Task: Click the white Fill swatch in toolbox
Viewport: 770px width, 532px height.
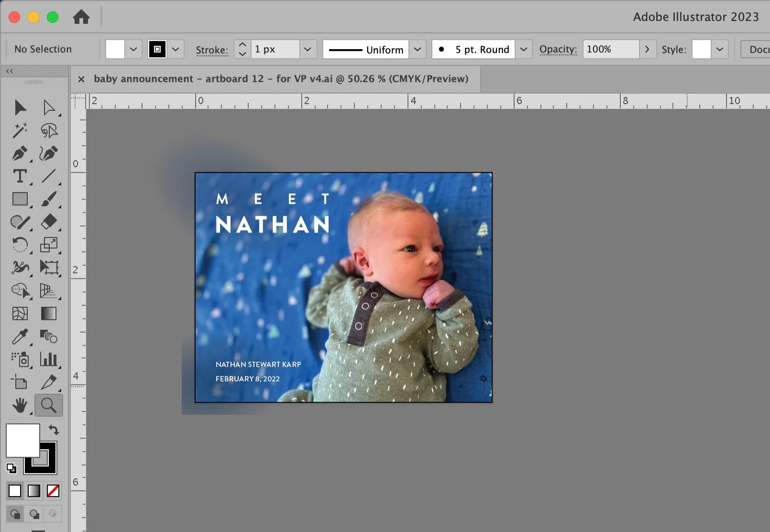Action: pos(22,440)
